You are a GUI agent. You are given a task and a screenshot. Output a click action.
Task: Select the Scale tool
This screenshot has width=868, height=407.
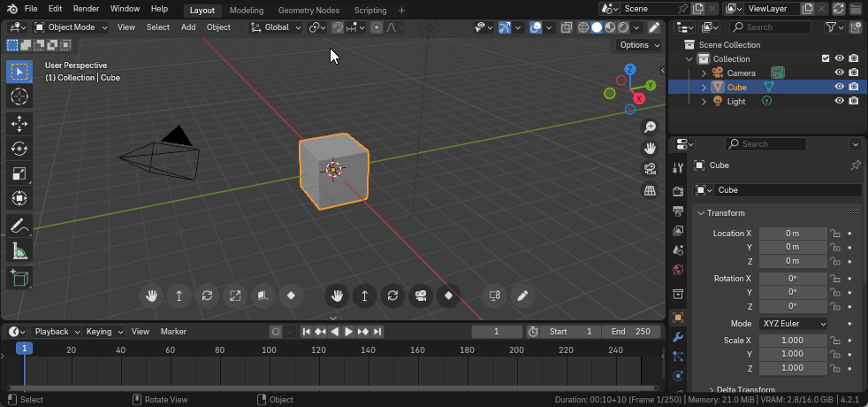(19, 174)
